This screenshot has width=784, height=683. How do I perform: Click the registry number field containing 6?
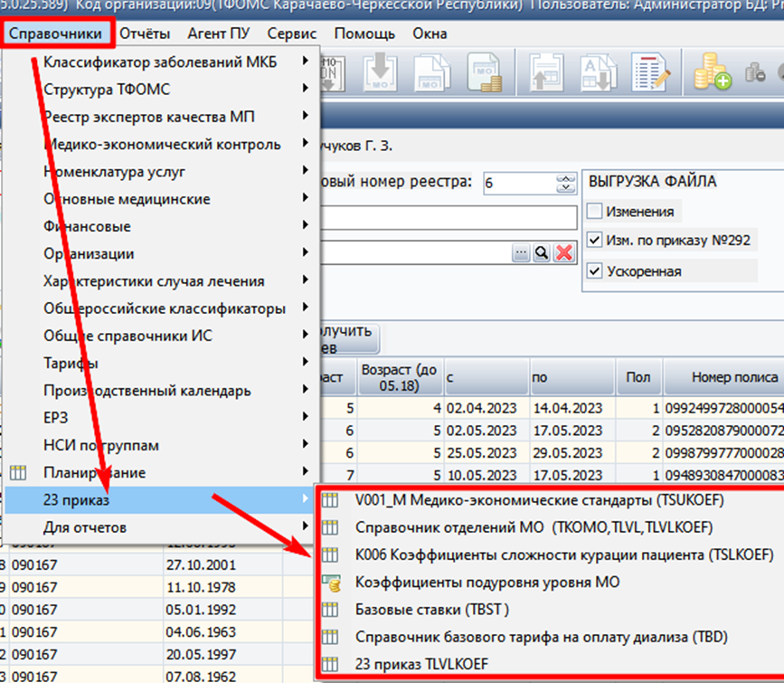click(x=519, y=184)
